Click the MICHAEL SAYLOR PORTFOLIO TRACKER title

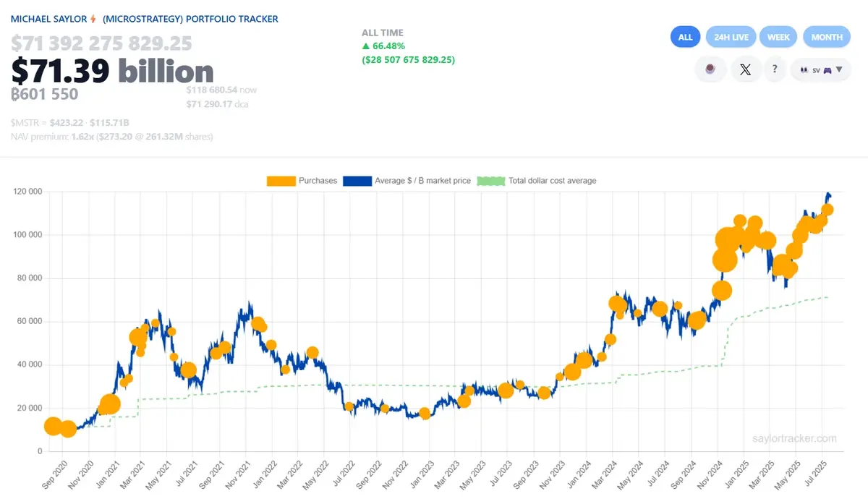pos(145,19)
